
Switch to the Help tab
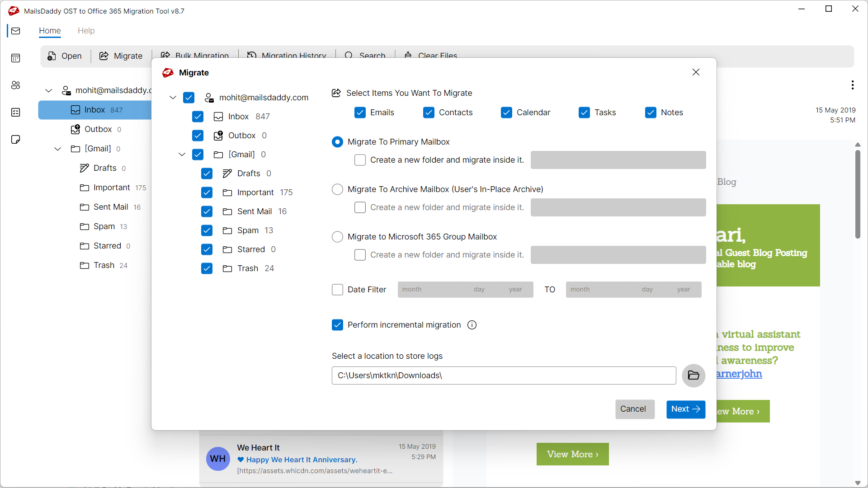(x=86, y=31)
